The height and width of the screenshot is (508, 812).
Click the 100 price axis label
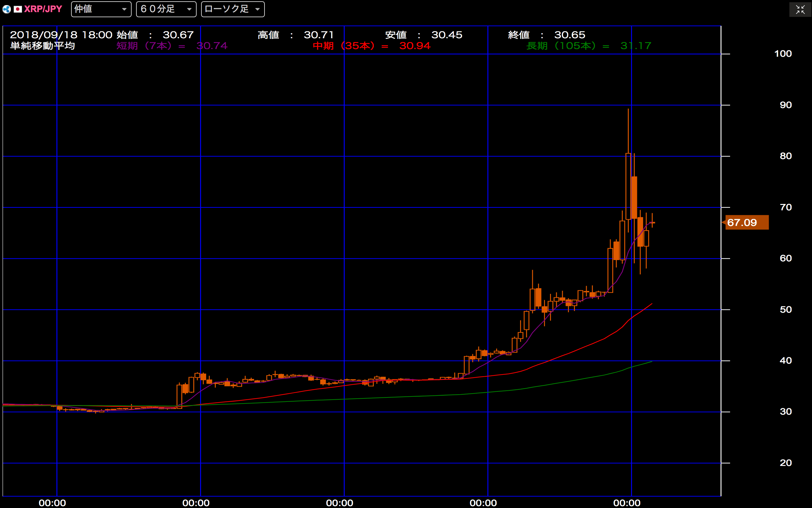(x=783, y=54)
